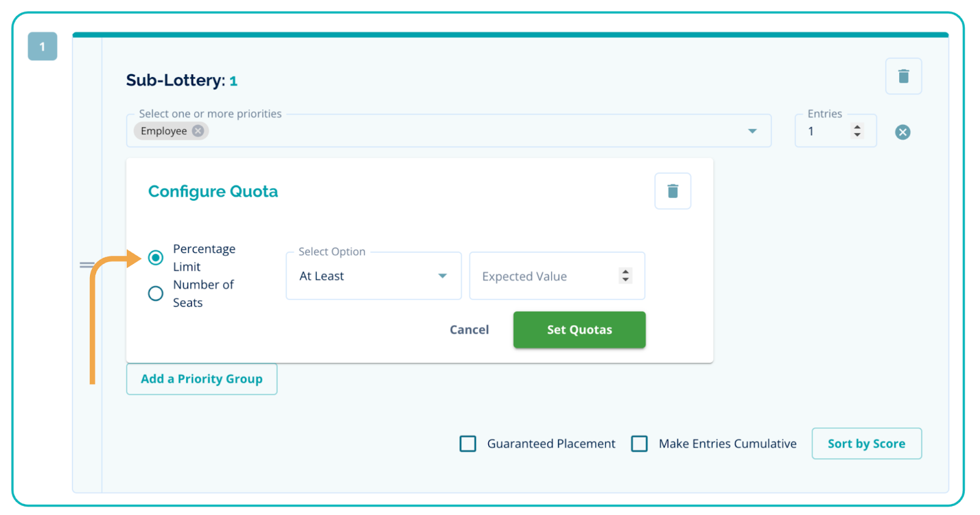Viewport: 980px width, 515px height.
Task: Decrease Entries value with down arrow
Action: (857, 135)
